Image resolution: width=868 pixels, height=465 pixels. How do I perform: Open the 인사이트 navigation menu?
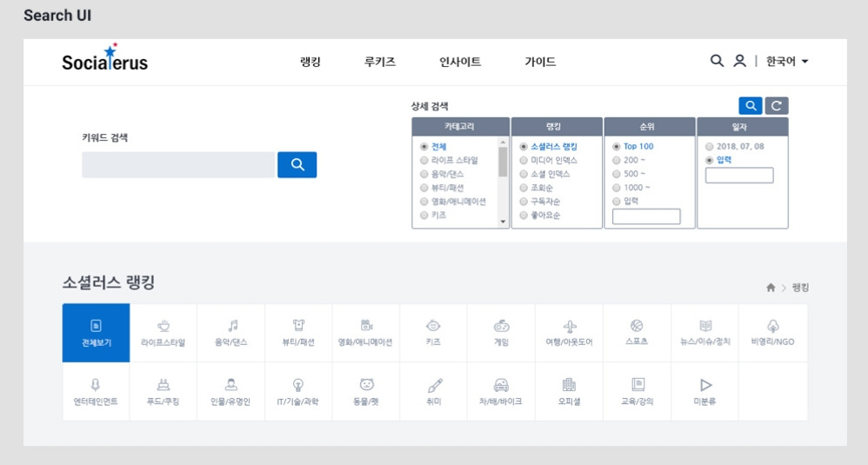(x=460, y=62)
